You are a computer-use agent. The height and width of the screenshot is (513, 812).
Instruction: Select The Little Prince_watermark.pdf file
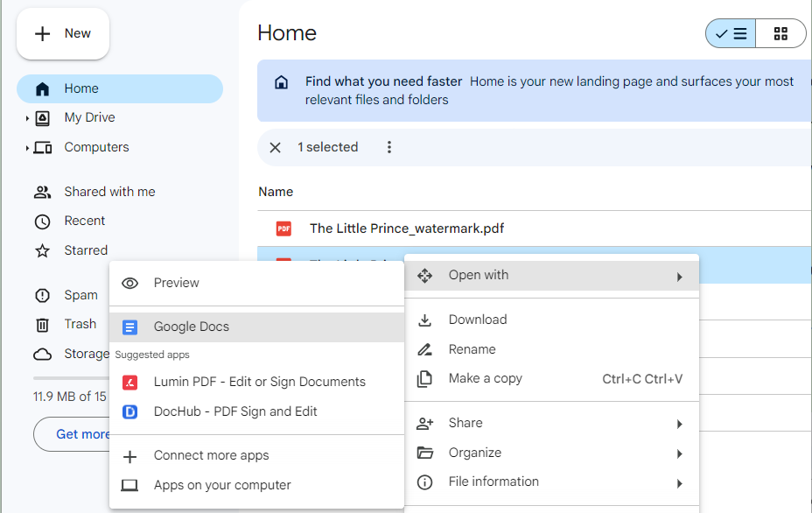tap(406, 228)
